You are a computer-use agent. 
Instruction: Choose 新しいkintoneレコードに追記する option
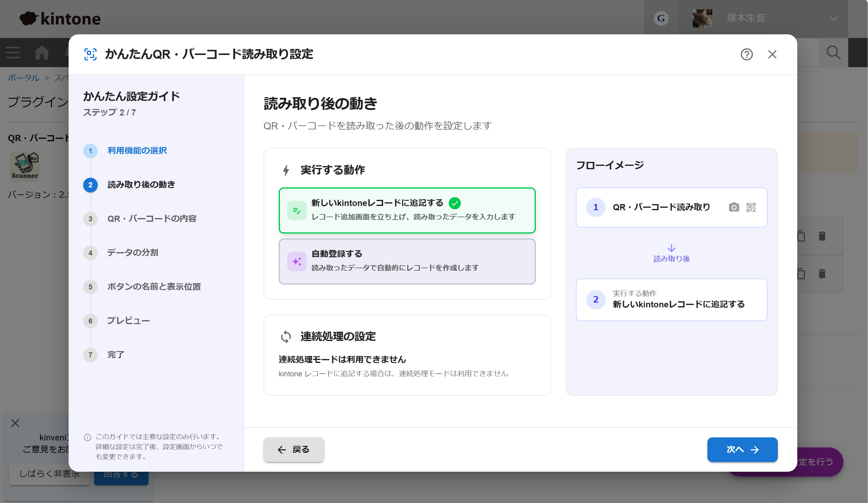(407, 210)
